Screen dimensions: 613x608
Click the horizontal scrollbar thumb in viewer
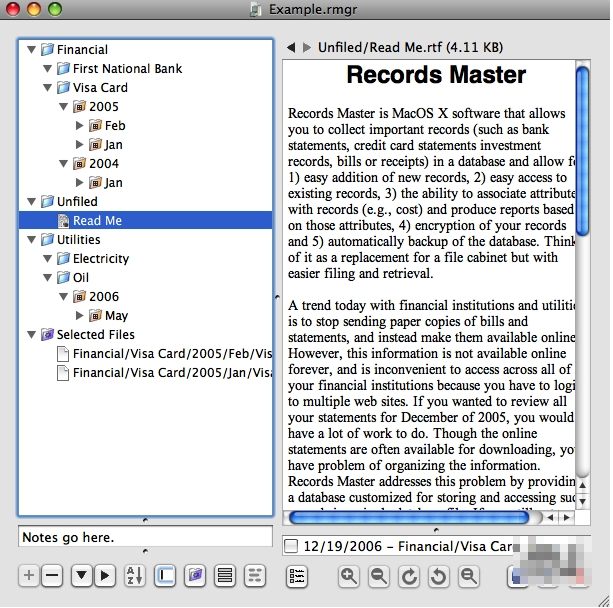409,518
